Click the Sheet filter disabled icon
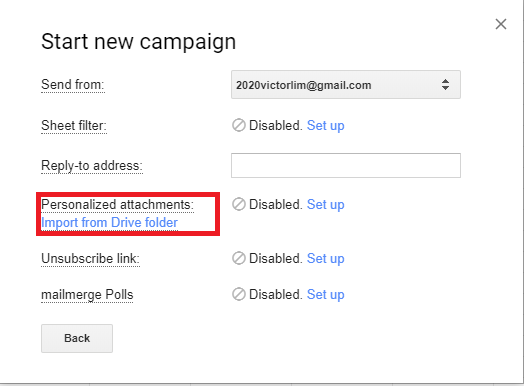 click(x=239, y=125)
